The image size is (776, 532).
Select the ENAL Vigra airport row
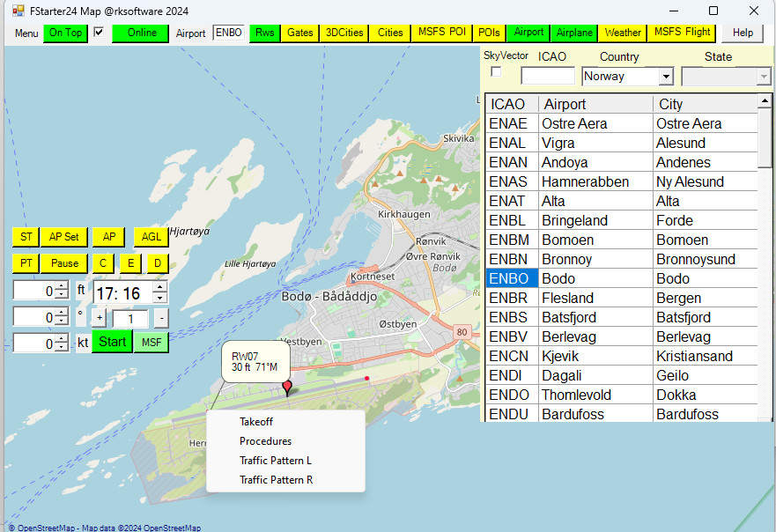tap(573, 143)
